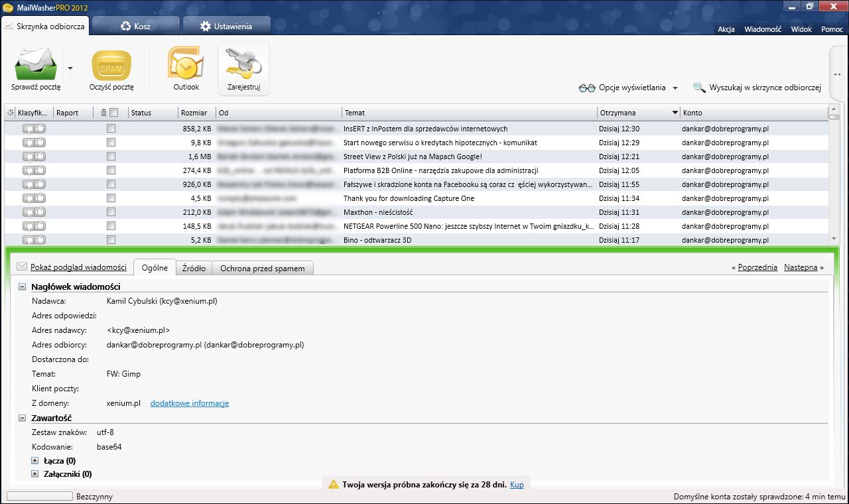Click the magnifier for Wyszukaj w skrzynce odbiorczej
Image resolution: width=849 pixels, height=504 pixels.
tap(699, 88)
